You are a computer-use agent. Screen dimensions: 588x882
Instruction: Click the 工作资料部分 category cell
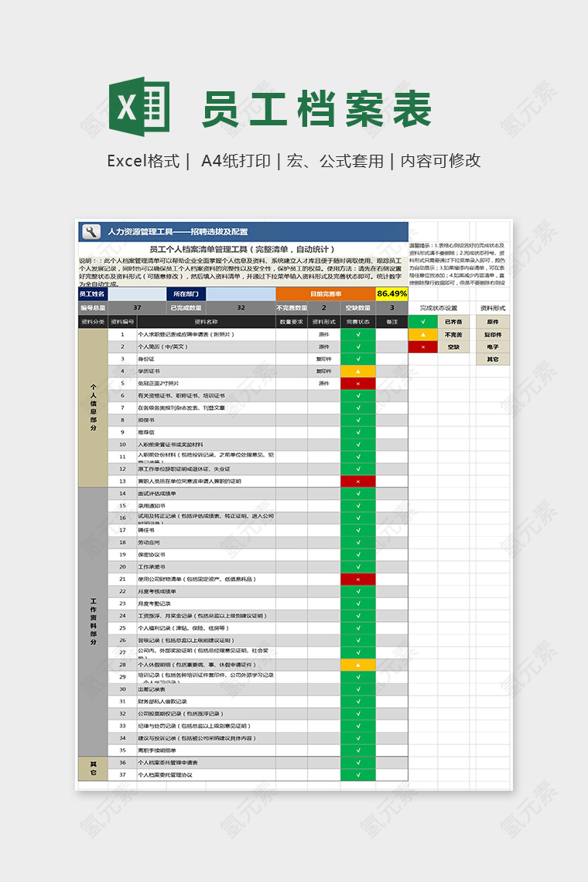tap(93, 621)
